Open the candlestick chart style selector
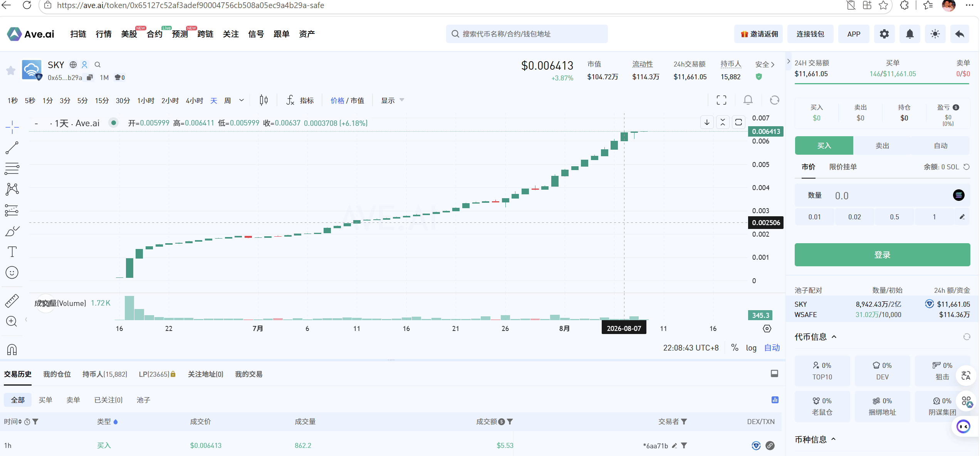Image resolution: width=980 pixels, height=456 pixels. click(x=264, y=100)
